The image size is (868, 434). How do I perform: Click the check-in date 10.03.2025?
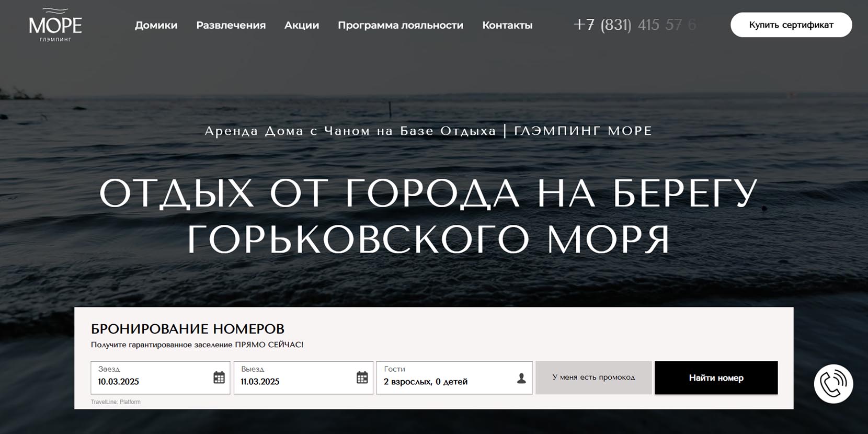click(119, 382)
